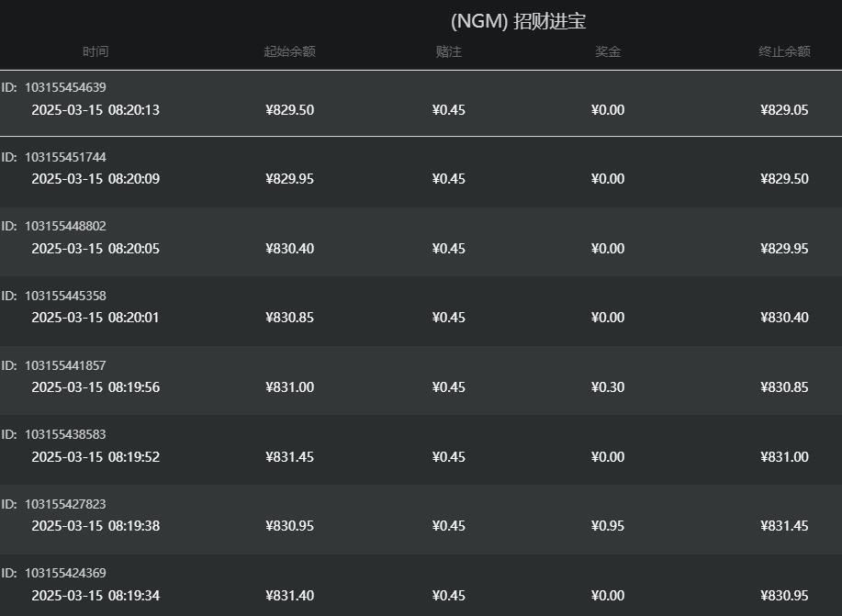Click the 起始余额 column header

pos(289,51)
